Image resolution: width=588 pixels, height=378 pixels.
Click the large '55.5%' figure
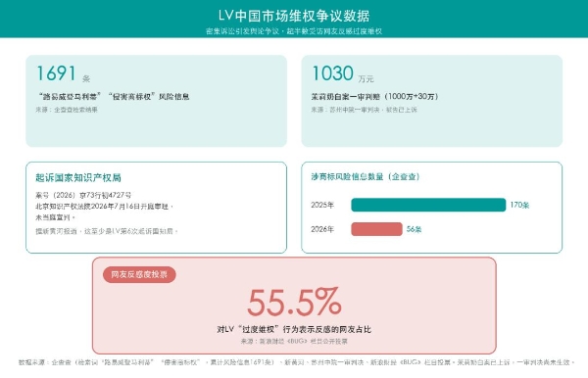tap(294, 302)
